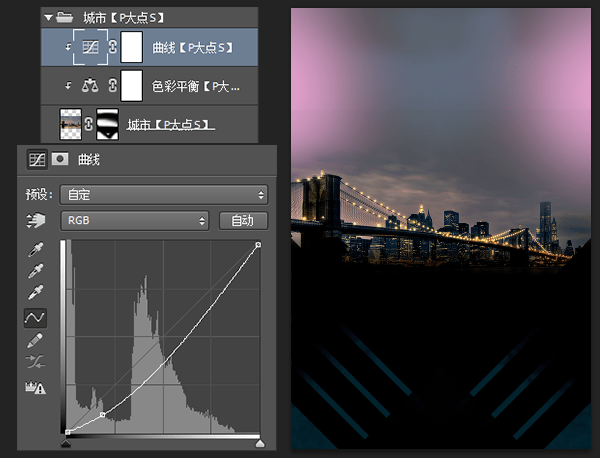The image size is (600, 458).
Task: Switch to curves view icon in Properties
Action: click(37, 160)
